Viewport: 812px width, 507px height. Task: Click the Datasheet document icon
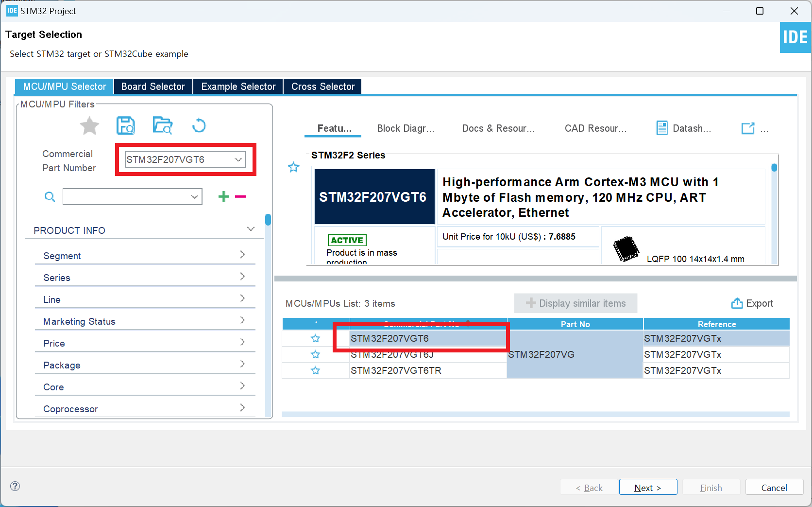point(662,128)
